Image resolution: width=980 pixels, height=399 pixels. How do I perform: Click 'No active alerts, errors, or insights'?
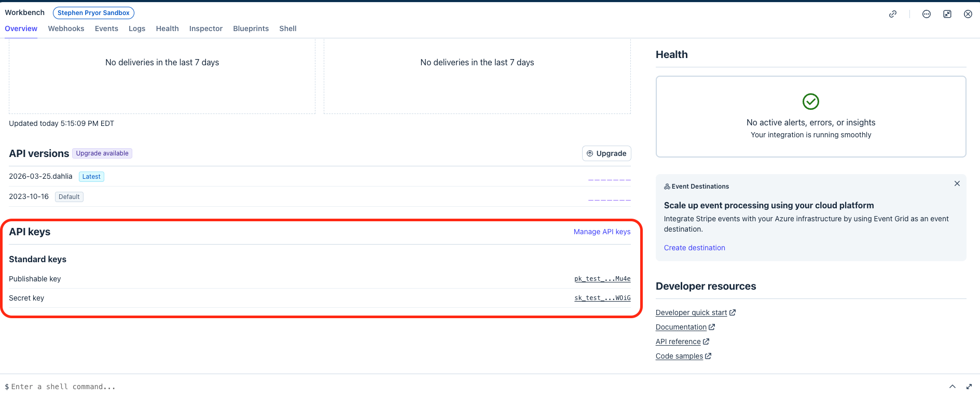coord(811,122)
